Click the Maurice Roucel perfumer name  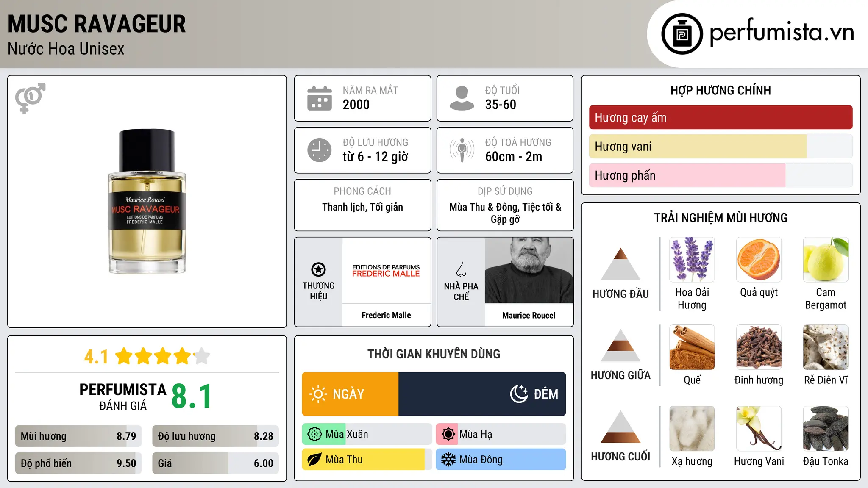[x=529, y=315]
